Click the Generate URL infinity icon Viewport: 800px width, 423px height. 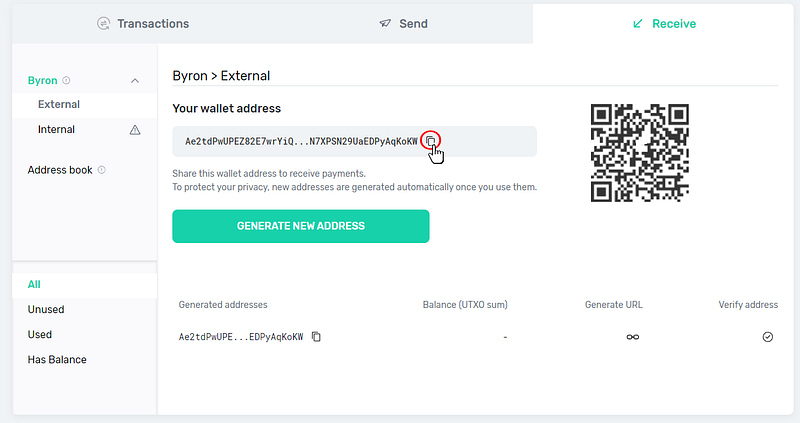[632, 337]
